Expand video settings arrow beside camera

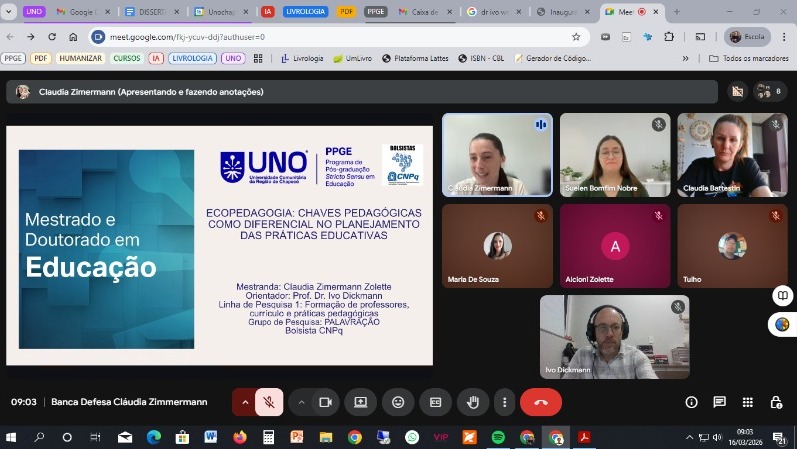pos(301,402)
